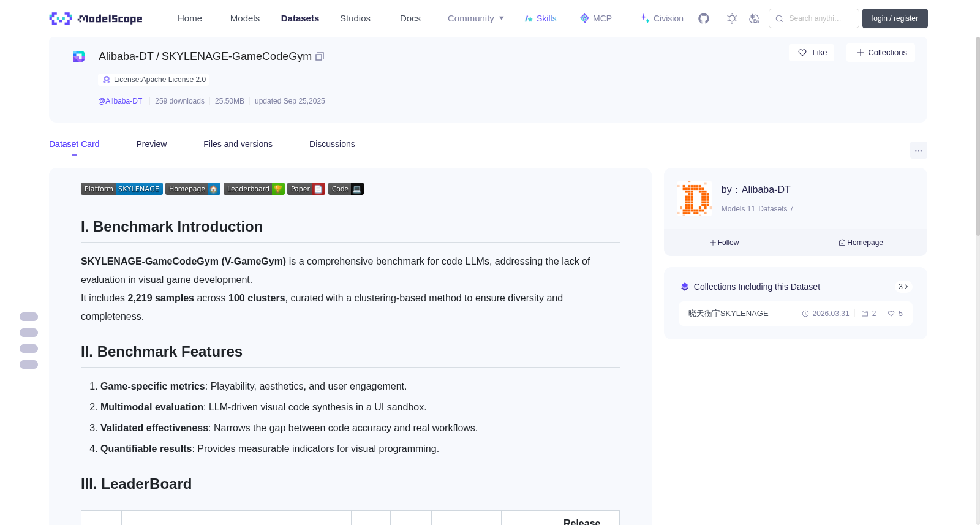Click the collections stack icon in sidebar
The image size is (980, 525).
pyautogui.click(x=685, y=287)
